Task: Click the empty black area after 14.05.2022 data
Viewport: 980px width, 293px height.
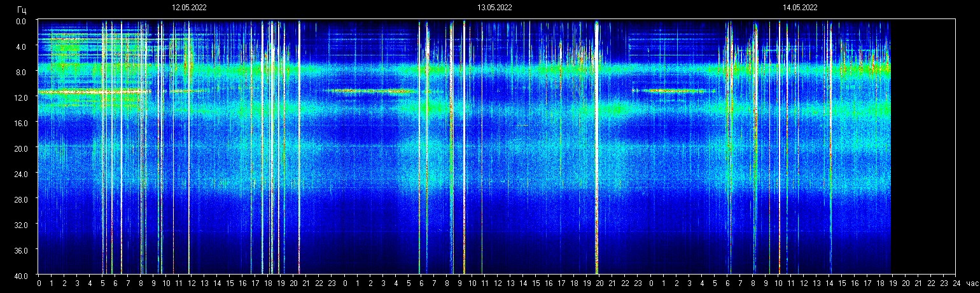Action: click(x=923, y=146)
